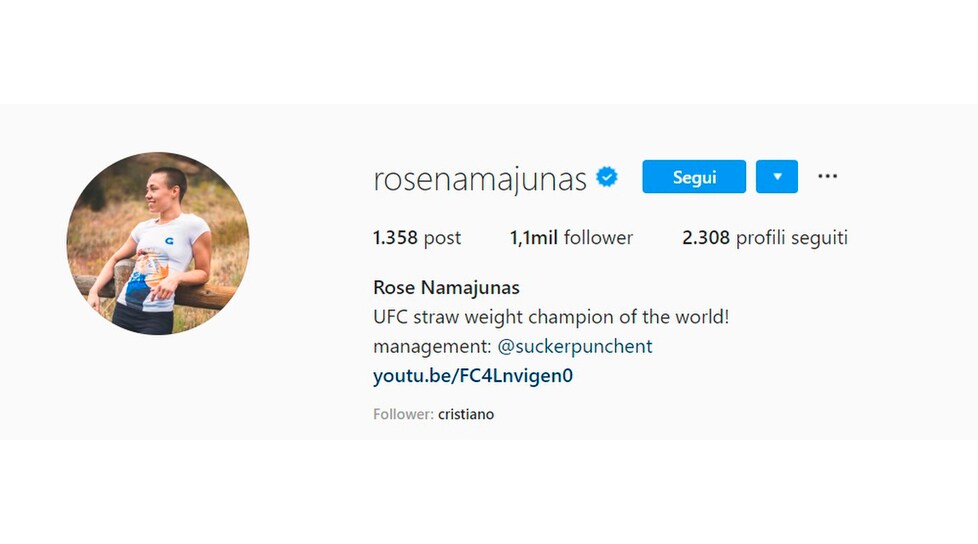Open the 1.358 post count
This screenshot has height=544, width=978.
(417, 238)
